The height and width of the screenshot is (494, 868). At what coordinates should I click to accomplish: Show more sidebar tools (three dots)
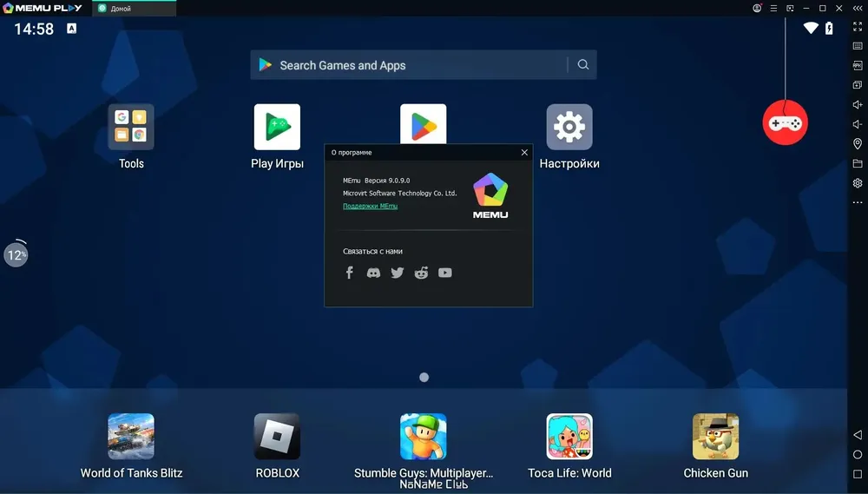tap(858, 202)
